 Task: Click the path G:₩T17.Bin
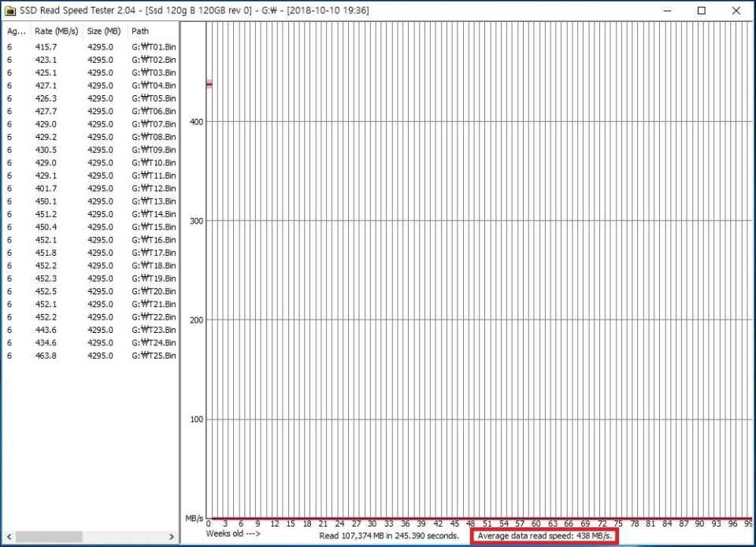click(154, 253)
